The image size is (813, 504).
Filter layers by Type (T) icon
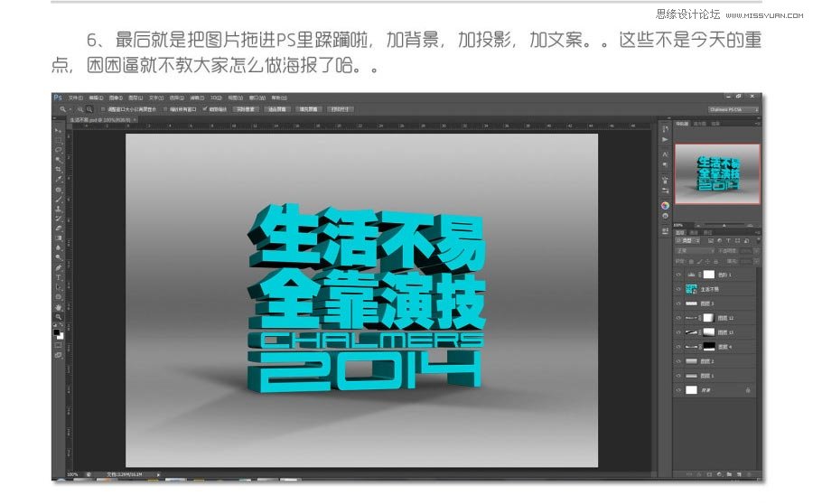[x=728, y=240]
